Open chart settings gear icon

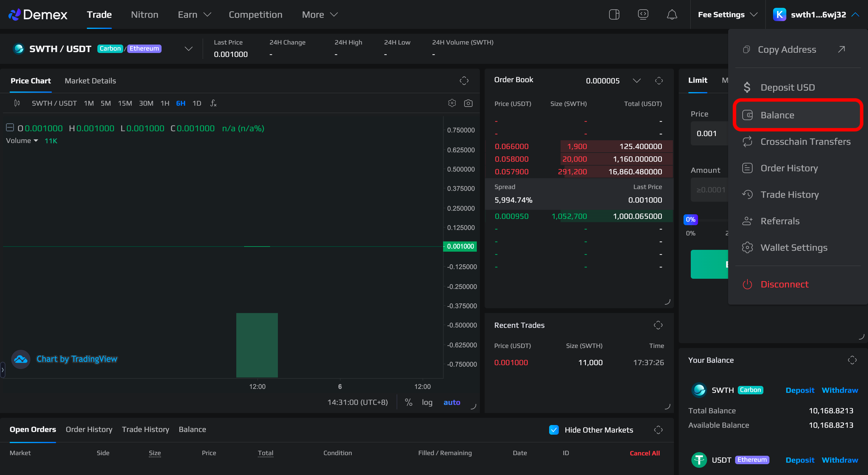pyautogui.click(x=452, y=103)
